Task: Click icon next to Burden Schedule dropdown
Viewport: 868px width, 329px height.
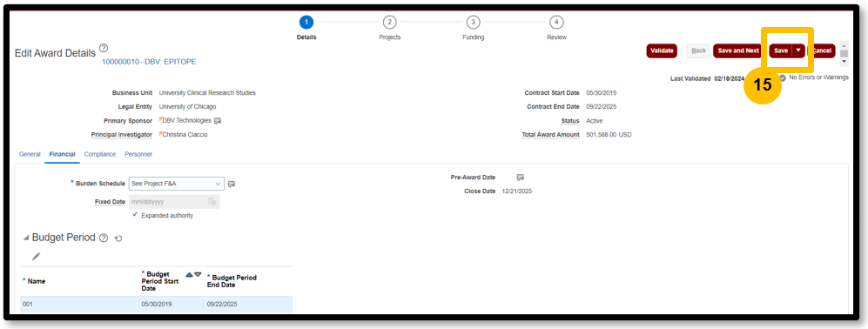Action: [232, 184]
